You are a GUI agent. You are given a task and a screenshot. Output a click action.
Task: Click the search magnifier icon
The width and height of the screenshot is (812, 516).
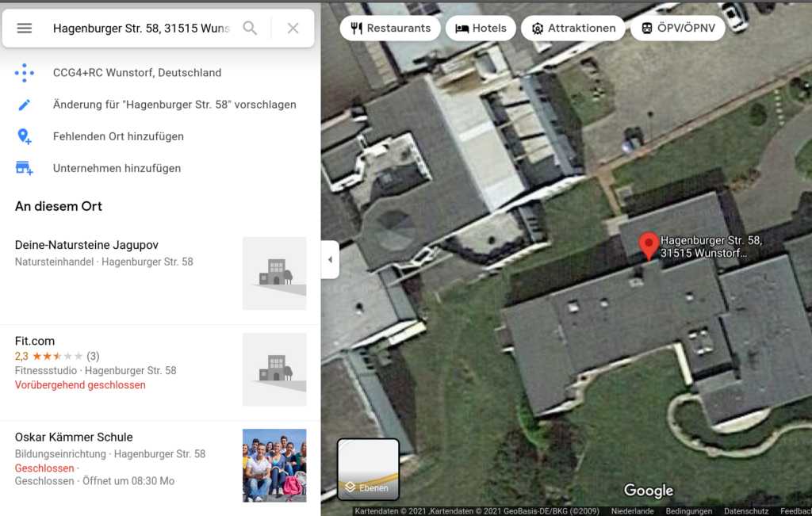pos(250,29)
